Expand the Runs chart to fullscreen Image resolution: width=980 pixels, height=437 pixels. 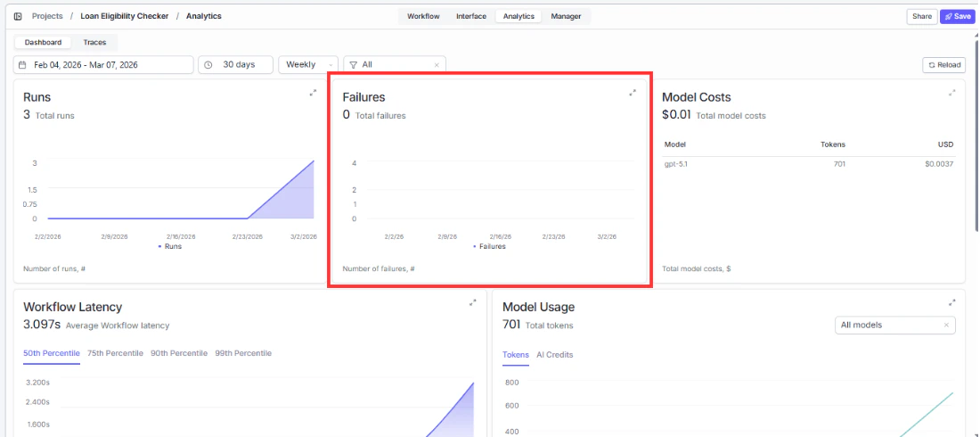[313, 93]
